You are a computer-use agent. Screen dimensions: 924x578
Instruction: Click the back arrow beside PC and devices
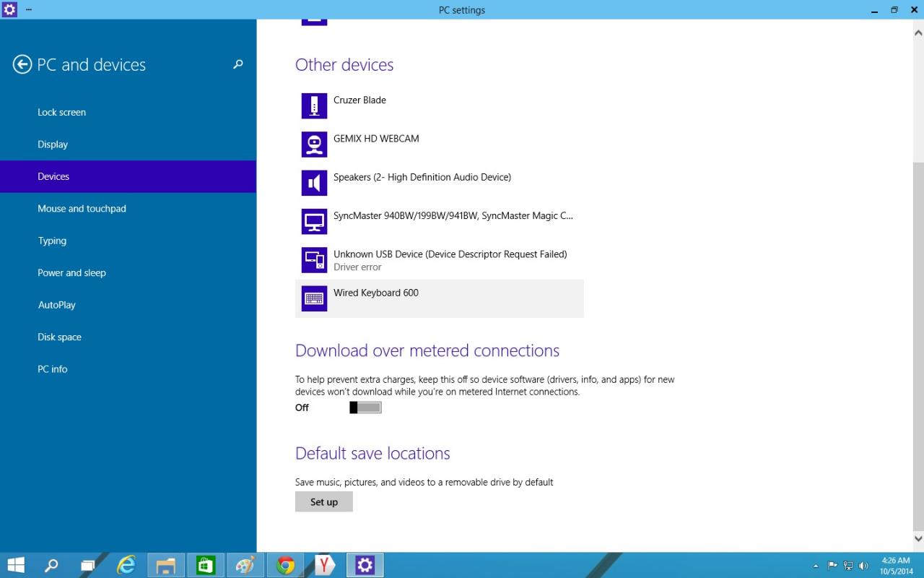pos(22,64)
